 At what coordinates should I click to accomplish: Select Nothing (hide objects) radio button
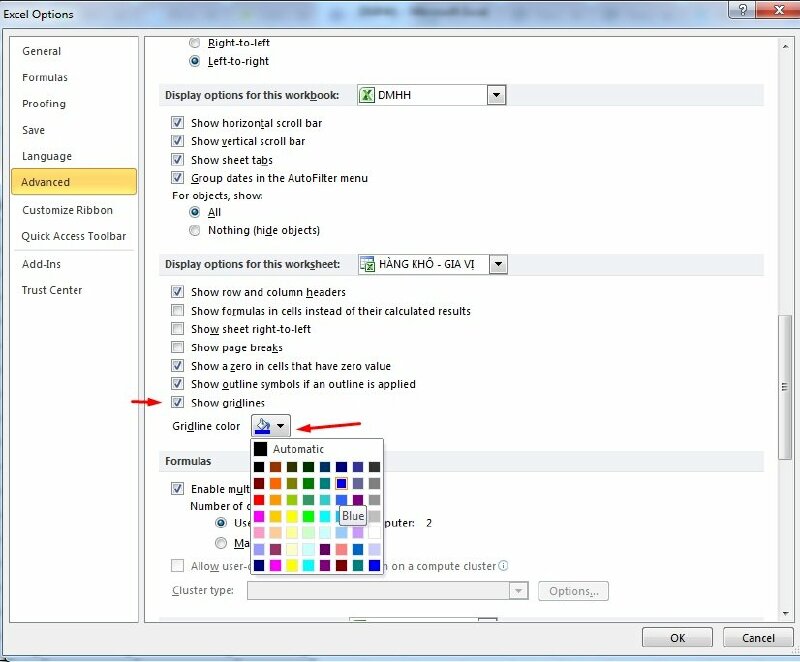(195, 230)
